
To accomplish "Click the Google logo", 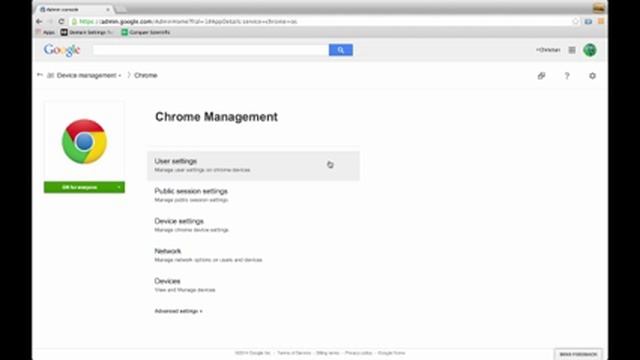I will (62, 50).
